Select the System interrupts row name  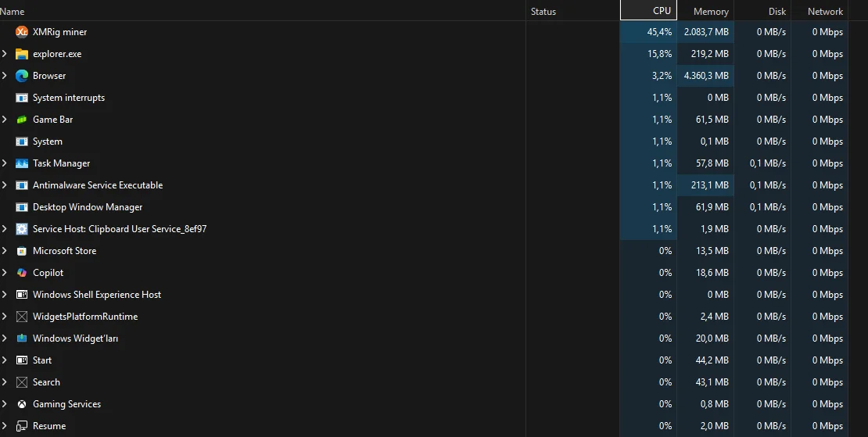click(x=69, y=98)
